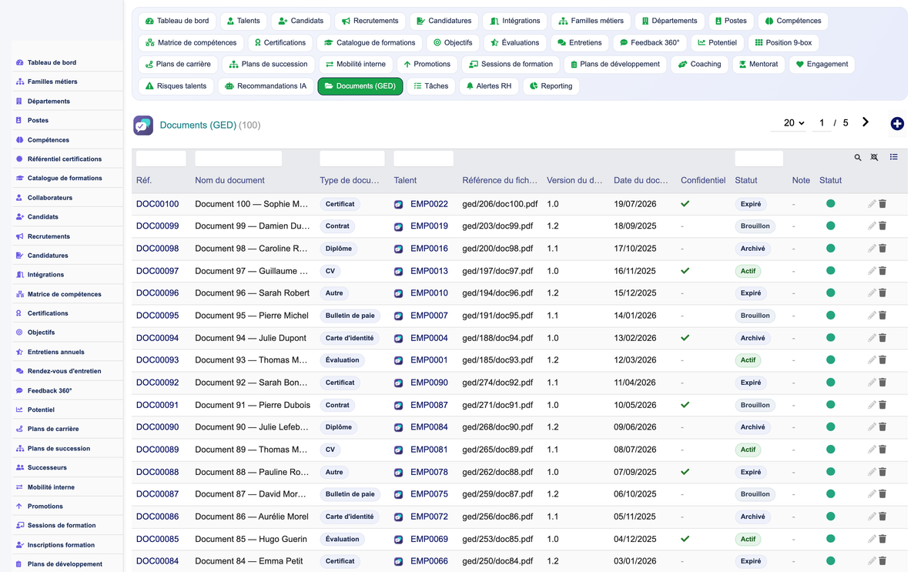Open the Recommandations IA tab
Screen dimensions: 924x572
pos(266,86)
